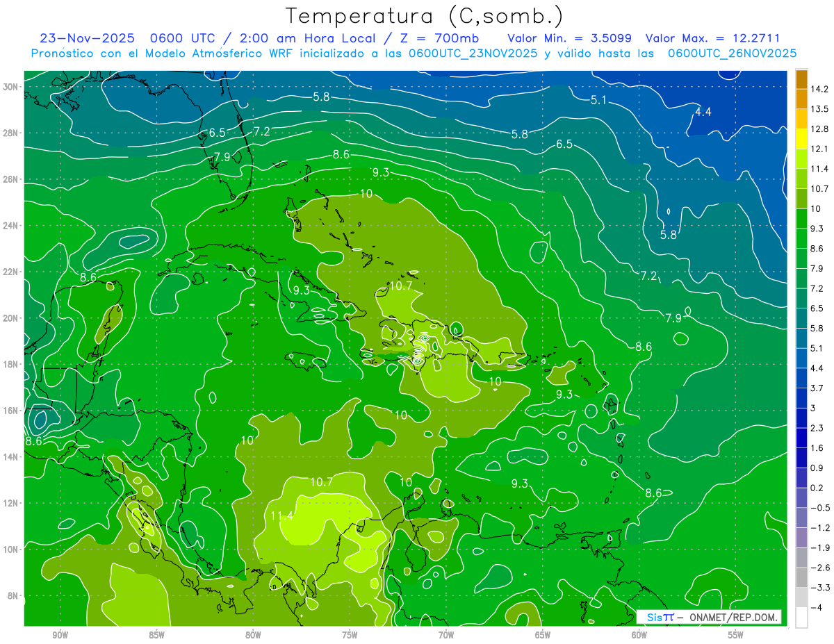Click the "85W" longitude label
The image size is (834, 644).
tap(156, 635)
